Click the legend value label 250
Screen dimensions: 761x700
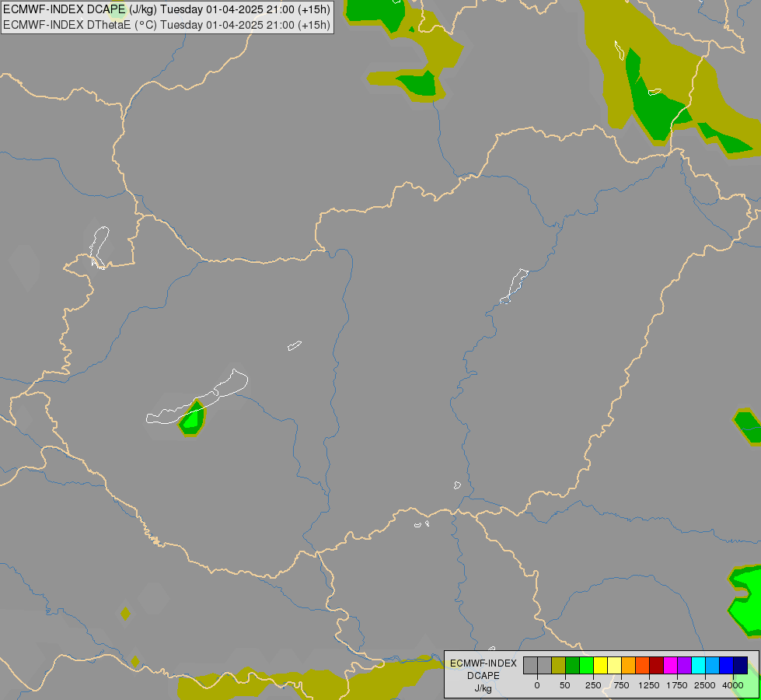(593, 685)
